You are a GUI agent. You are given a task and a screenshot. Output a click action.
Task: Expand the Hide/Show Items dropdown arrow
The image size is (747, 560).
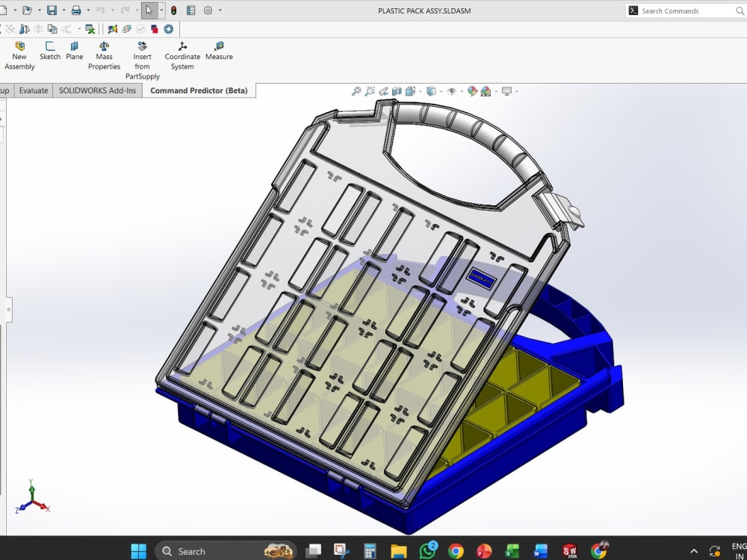point(461,91)
